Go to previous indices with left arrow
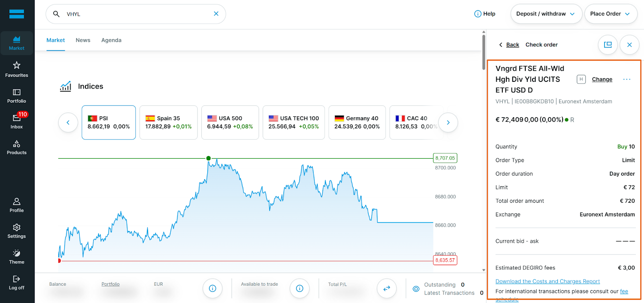 68,122
